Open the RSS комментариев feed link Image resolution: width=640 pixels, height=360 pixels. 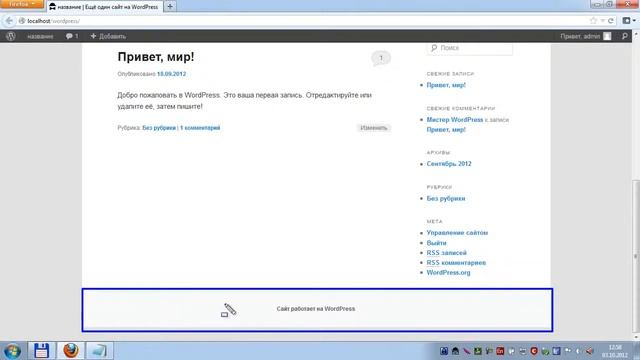pos(456,262)
